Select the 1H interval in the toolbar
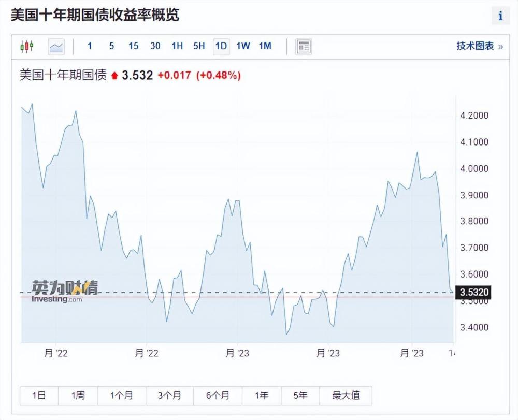Screen dimensions: 518x420 [177, 46]
